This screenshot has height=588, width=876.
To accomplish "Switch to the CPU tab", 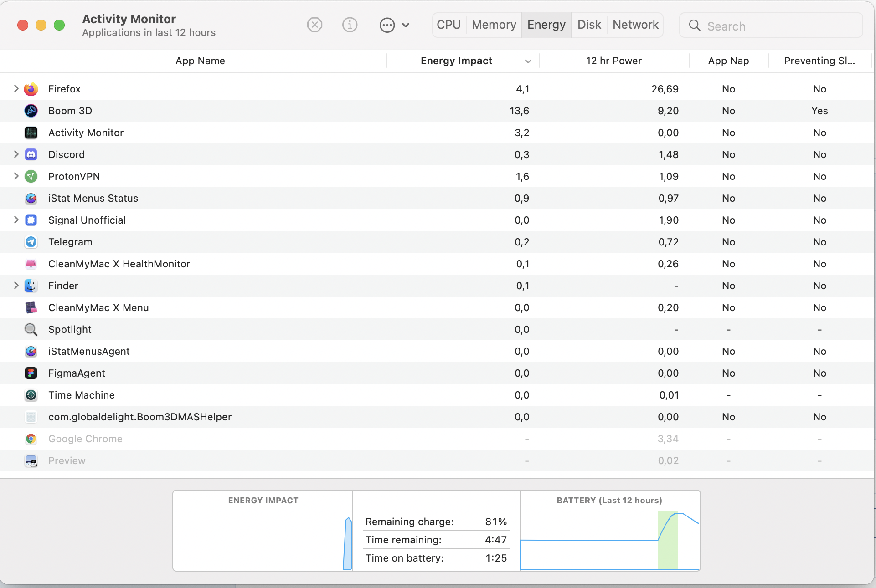I will point(448,25).
